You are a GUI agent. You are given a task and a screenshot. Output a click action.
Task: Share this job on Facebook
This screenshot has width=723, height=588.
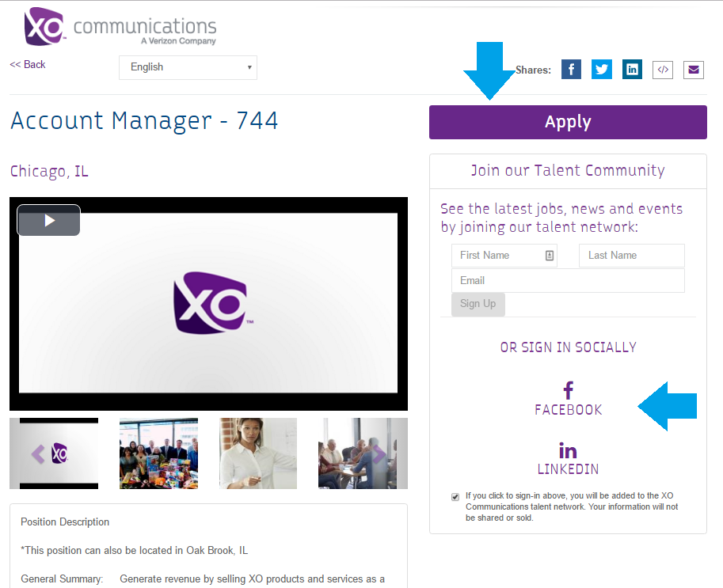[x=571, y=70]
